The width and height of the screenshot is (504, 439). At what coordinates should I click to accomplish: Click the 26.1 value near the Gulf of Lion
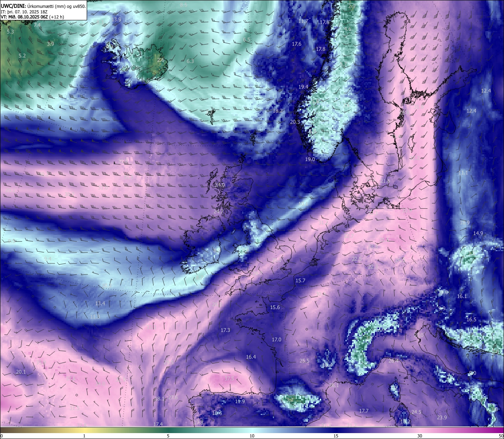pos(334,386)
